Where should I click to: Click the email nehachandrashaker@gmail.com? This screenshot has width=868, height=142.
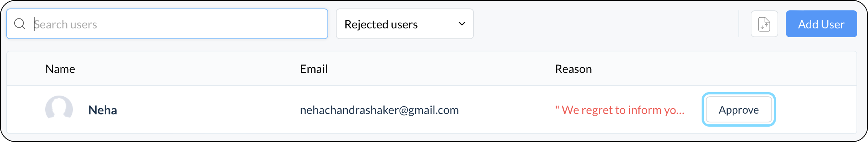pos(380,110)
